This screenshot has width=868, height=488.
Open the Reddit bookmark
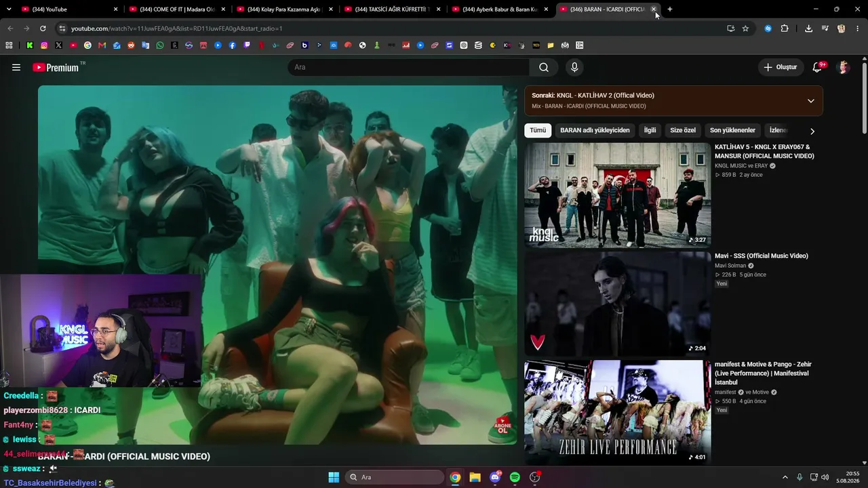[x=131, y=45]
